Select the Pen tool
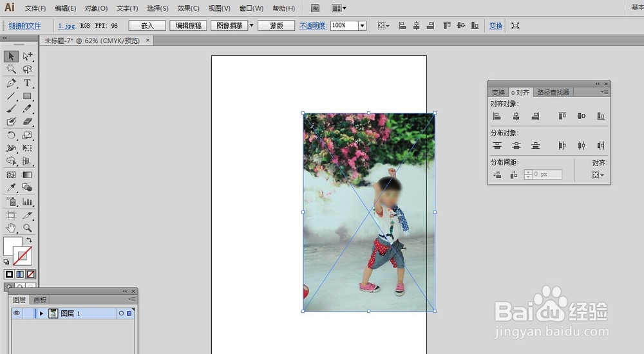The height and width of the screenshot is (354, 644). pyautogui.click(x=11, y=83)
